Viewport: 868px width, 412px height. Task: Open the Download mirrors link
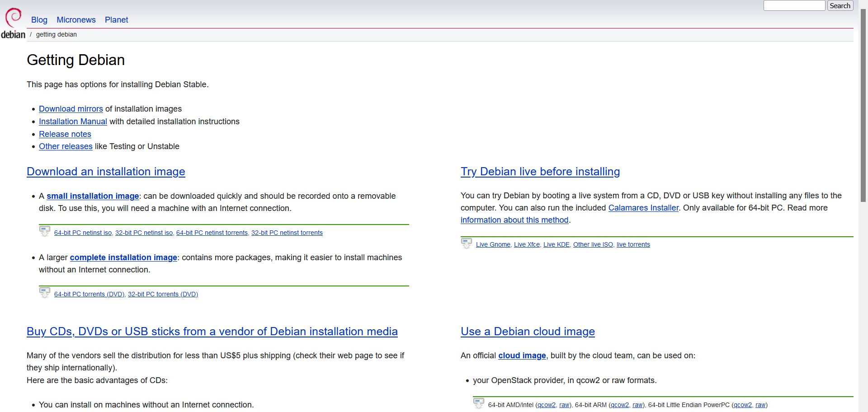71,109
